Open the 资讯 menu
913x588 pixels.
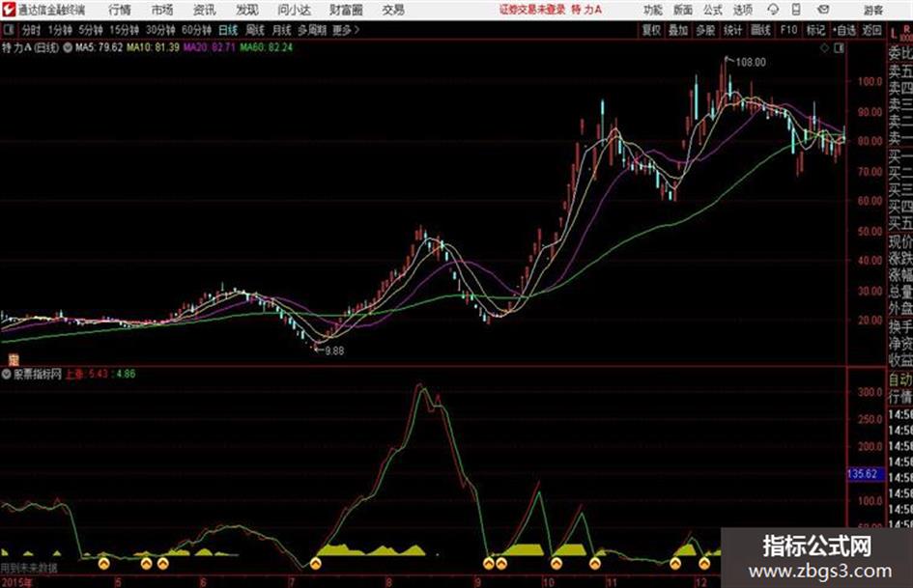(x=205, y=10)
